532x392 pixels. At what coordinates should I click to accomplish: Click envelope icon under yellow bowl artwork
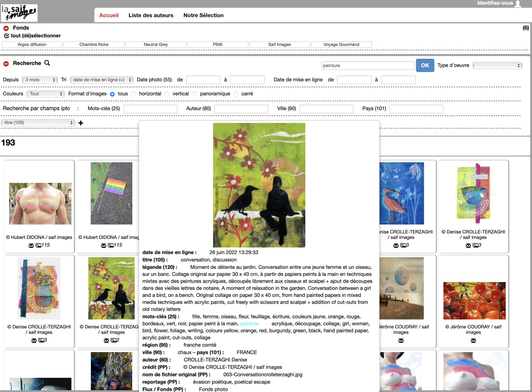coord(468,246)
